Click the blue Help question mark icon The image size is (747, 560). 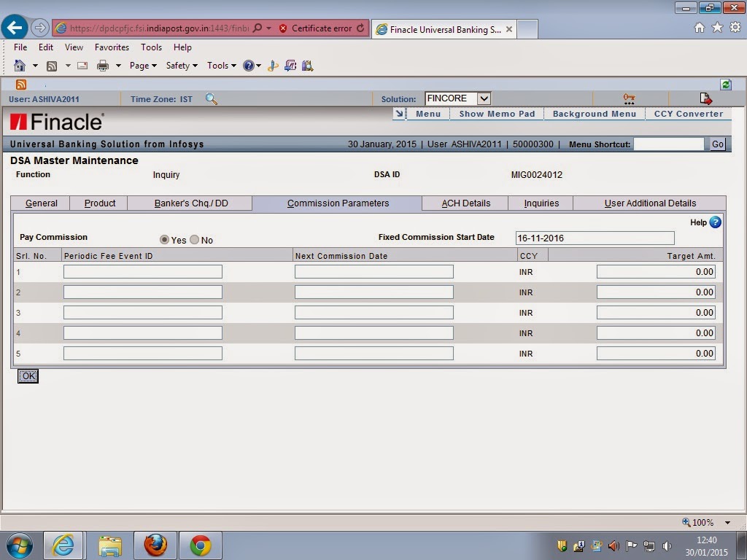tap(714, 222)
